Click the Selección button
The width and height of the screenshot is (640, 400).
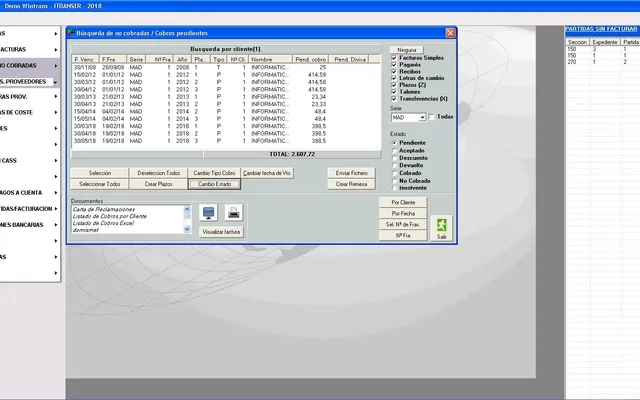[100, 173]
